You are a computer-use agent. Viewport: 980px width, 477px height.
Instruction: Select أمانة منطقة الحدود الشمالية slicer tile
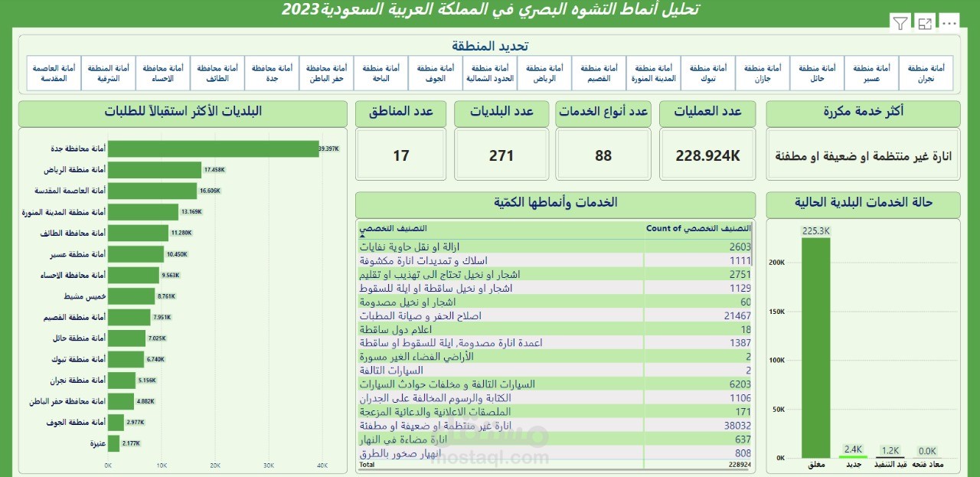490,74
